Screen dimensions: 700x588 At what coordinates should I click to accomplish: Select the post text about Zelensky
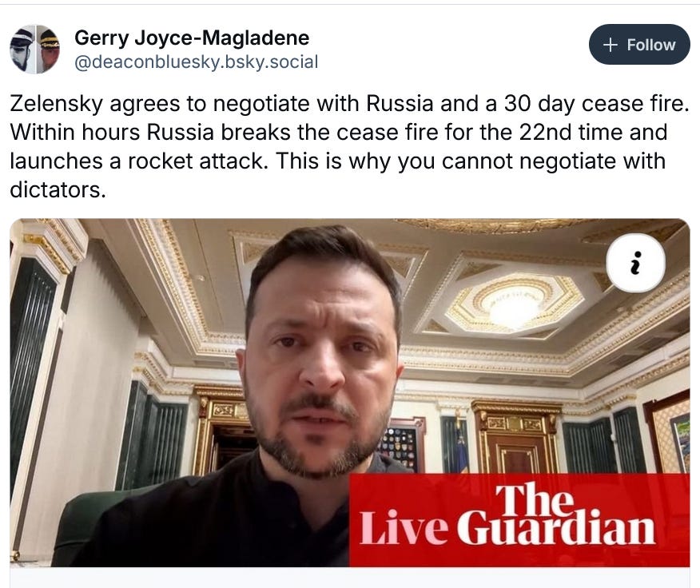coord(350,146)
